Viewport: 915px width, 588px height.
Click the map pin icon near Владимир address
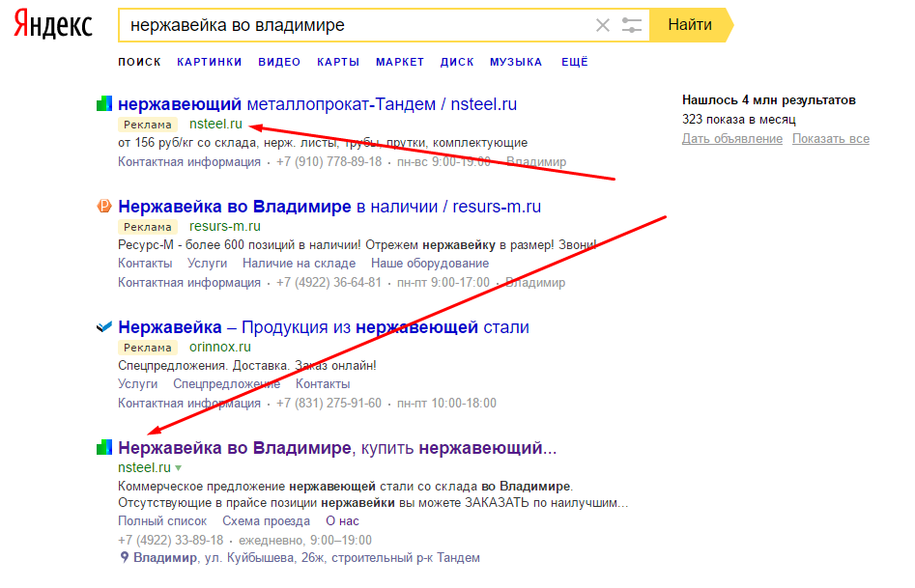coord(125,558)
